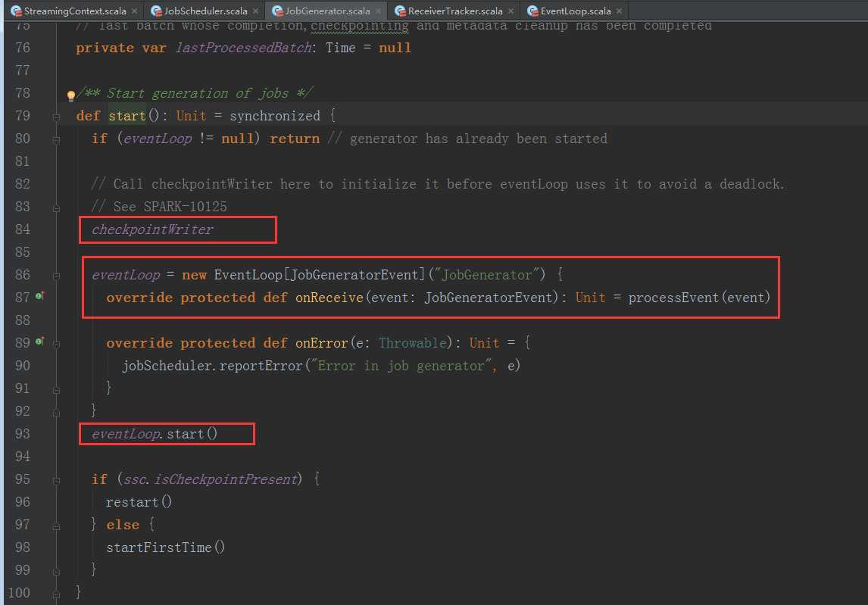Viewport: 868px width, 605px height.
Task: Close the ReceiverTracker.scala tab
Action: [x=510, y=11]
